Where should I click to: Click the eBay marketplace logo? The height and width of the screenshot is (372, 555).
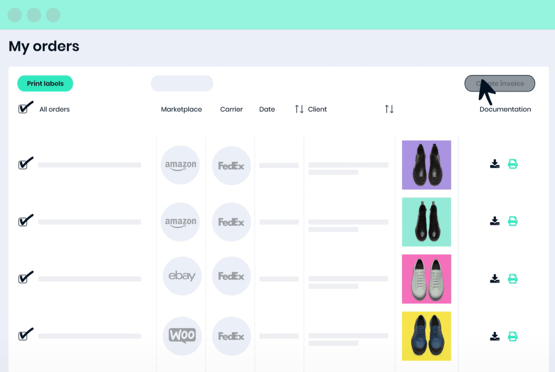[182, 276]
